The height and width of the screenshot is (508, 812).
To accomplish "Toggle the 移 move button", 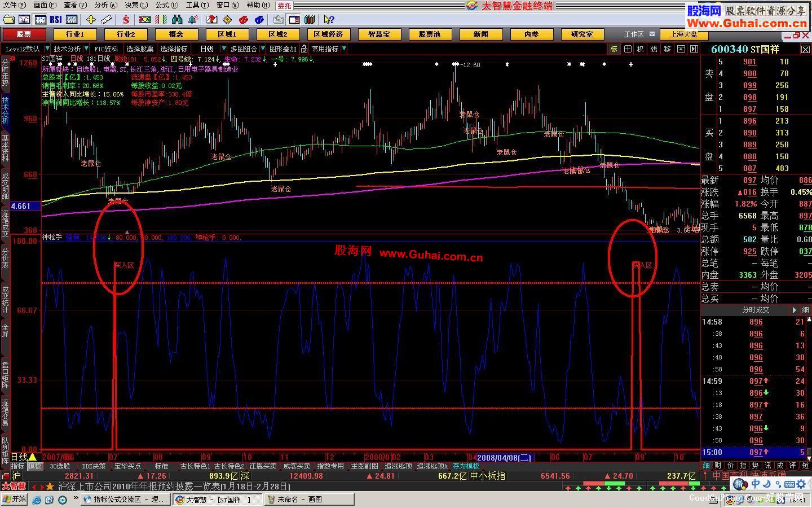I will pyautogui.click(x=668, y=49).
